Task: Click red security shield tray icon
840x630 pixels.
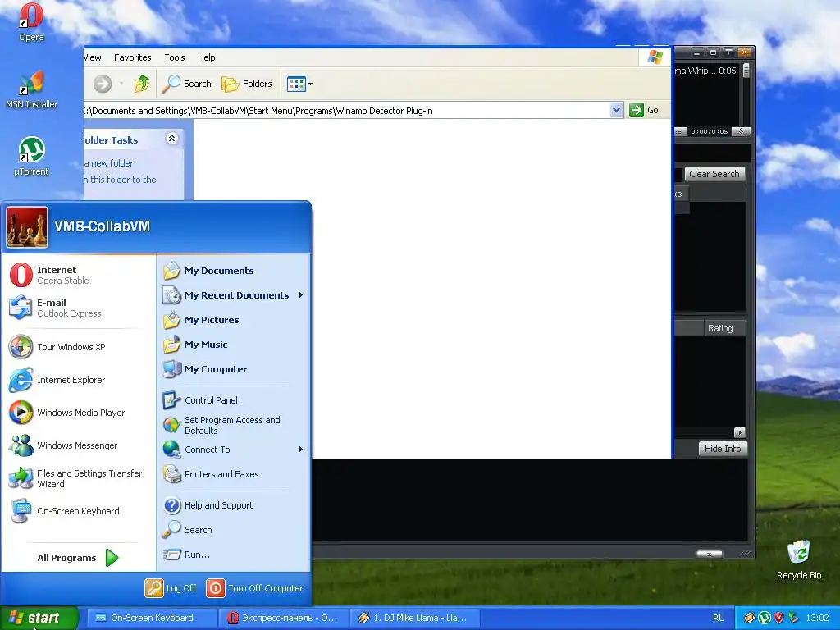Action: pos(779,618)
